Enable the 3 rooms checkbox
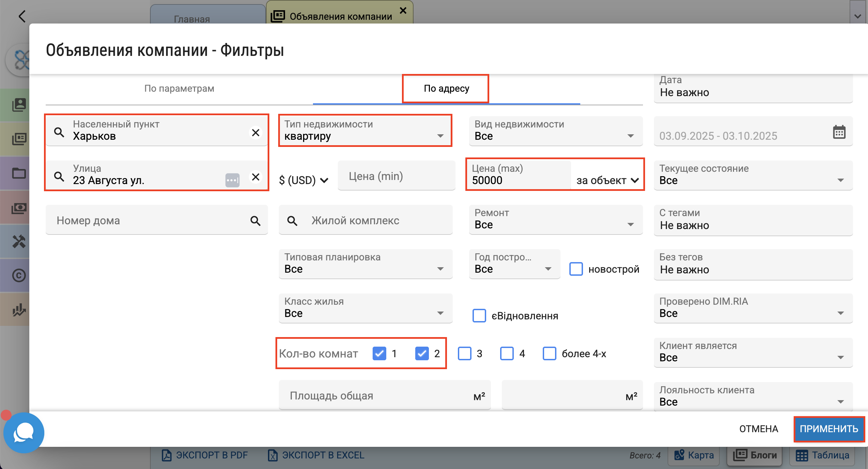868x469 pixels. pos(464,353)
